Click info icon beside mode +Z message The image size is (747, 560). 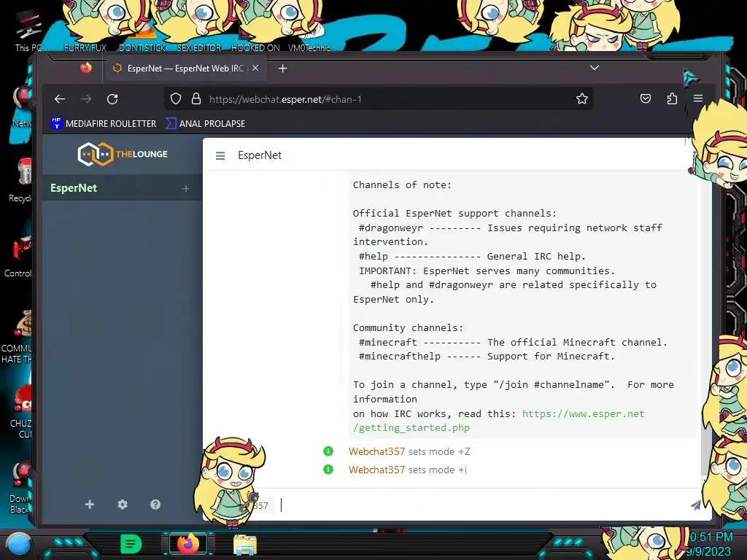click(328, 451)
